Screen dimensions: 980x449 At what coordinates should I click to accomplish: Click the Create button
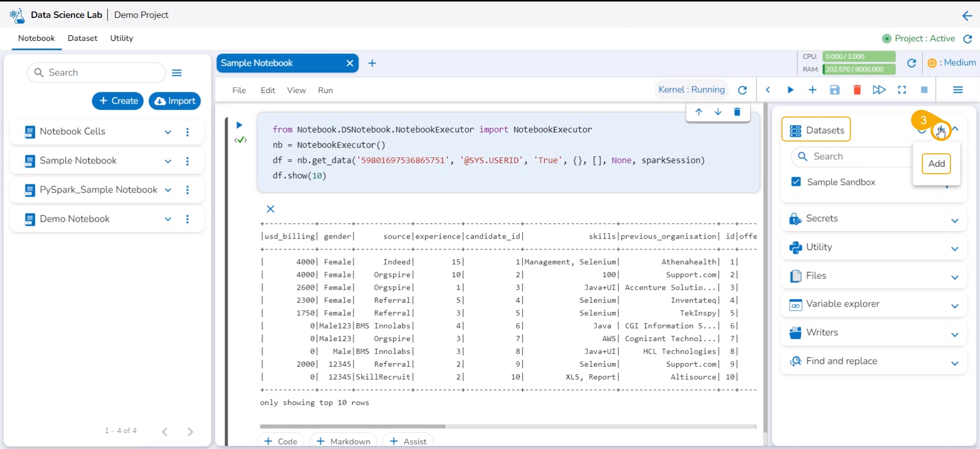coord(118,101)
